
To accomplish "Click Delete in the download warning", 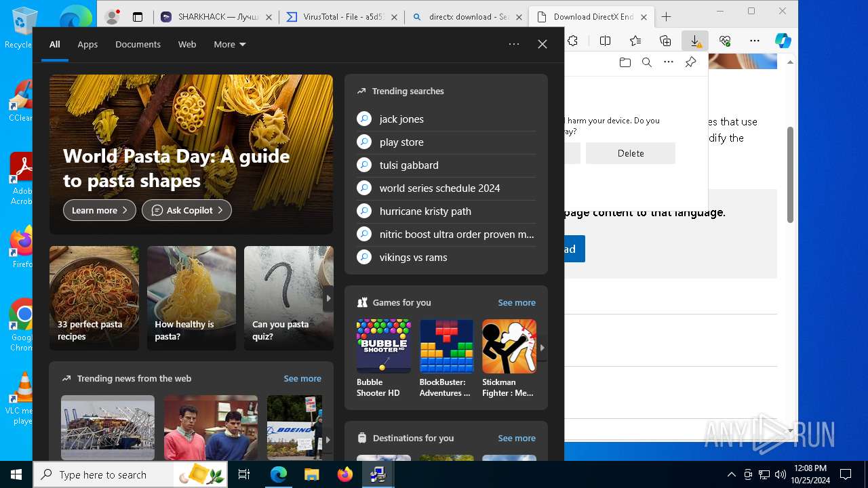I will [631, 153].
